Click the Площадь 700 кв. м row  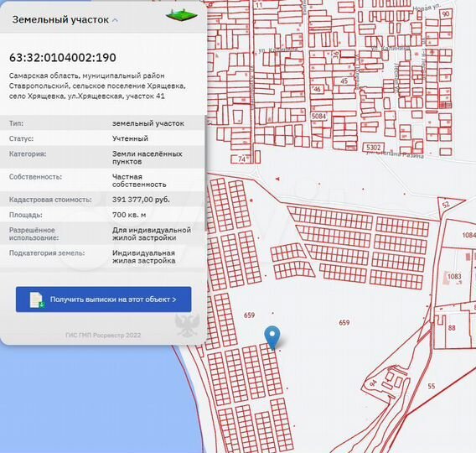point(102,215)
